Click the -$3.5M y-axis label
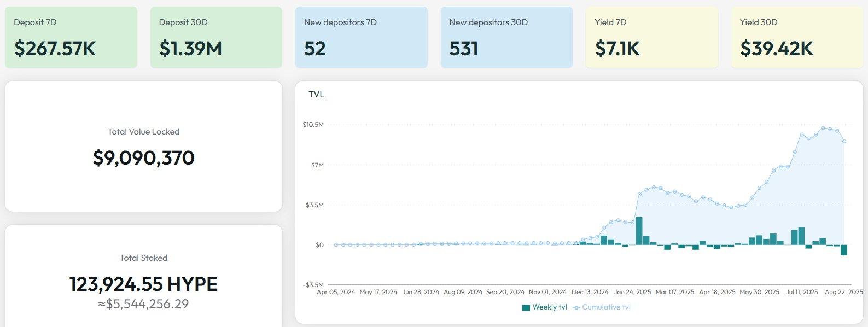The width and height of the screenshot is (868, 327). click(313, 285)
